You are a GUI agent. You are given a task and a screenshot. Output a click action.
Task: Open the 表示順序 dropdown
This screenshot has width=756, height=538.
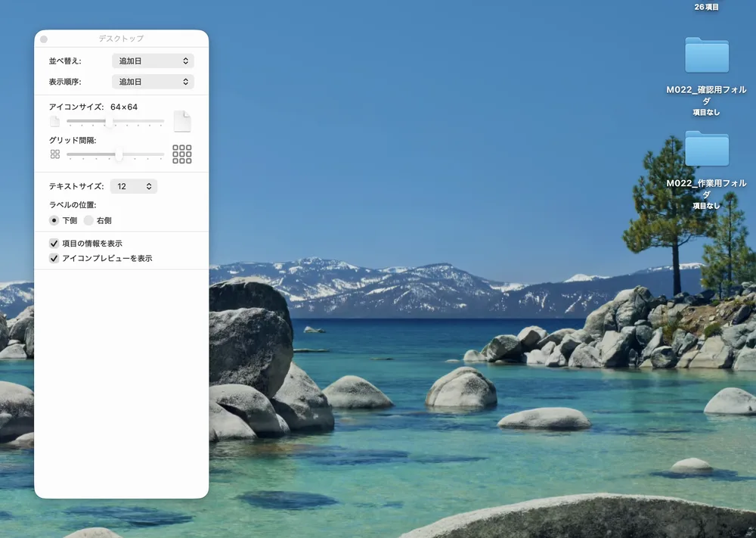(153, 82)
